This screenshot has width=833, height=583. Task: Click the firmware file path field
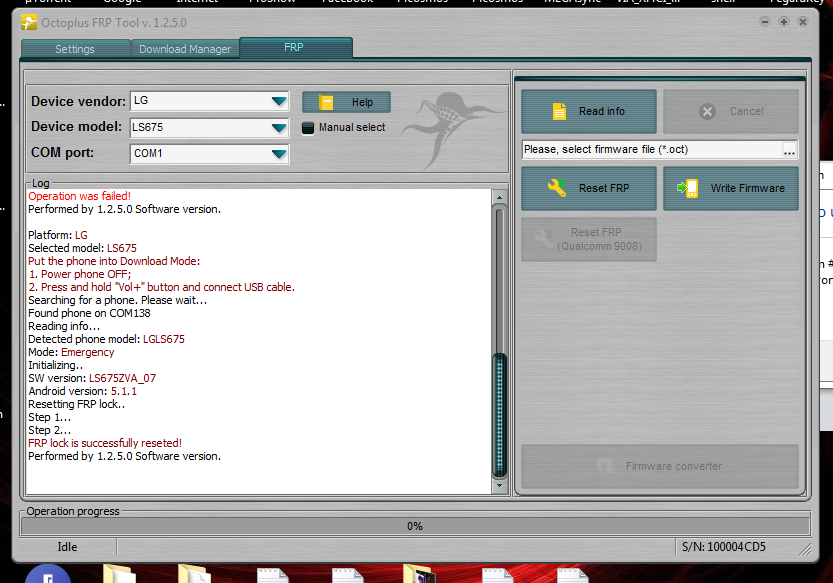click(652, 149)
